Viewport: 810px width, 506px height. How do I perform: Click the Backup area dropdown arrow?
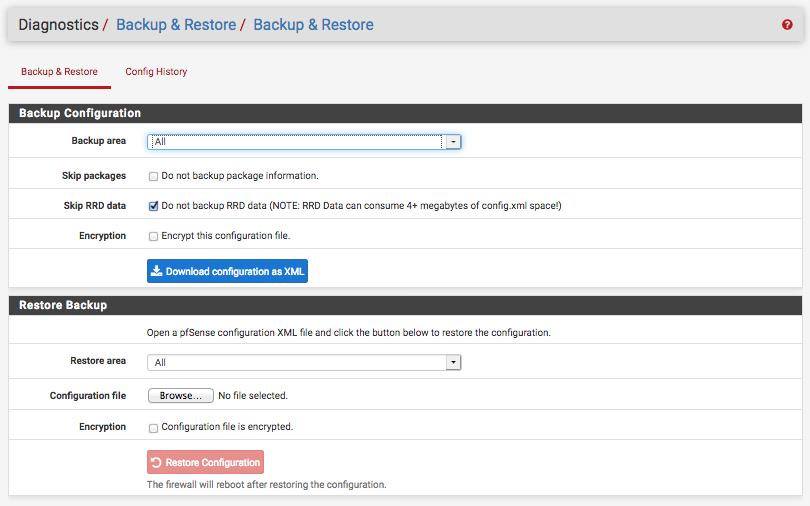point(453,142)
